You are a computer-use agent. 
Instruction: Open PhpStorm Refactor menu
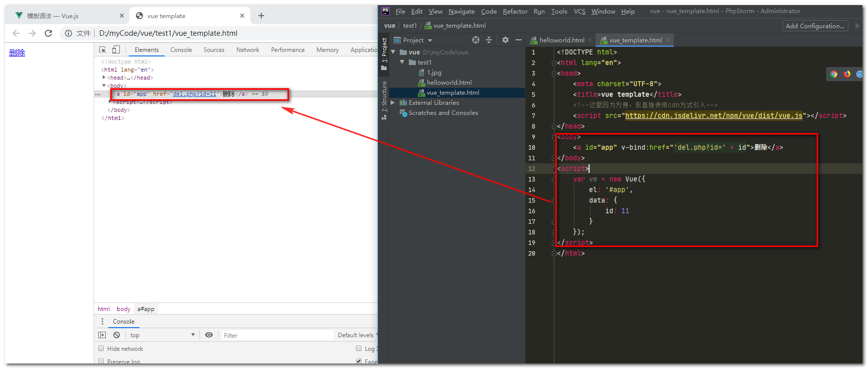click(x=515, y=11)
